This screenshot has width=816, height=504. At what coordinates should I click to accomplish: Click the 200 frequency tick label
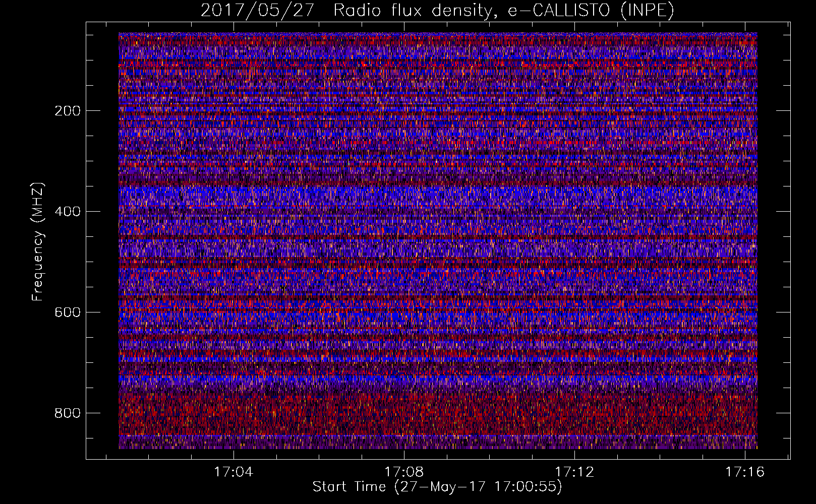[x=68, y=111]
